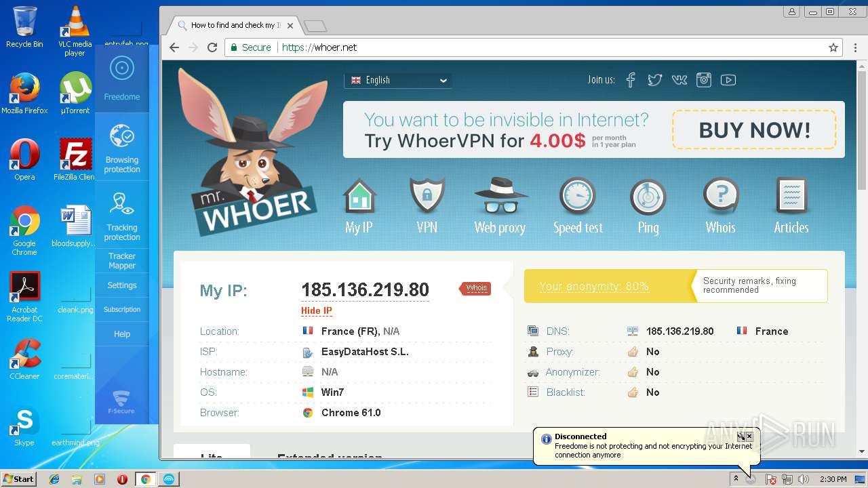Open Acrobat Reader DC shortcut
Image resolution: width=868 pixels, height=488 pixels.
click(24, 297)
